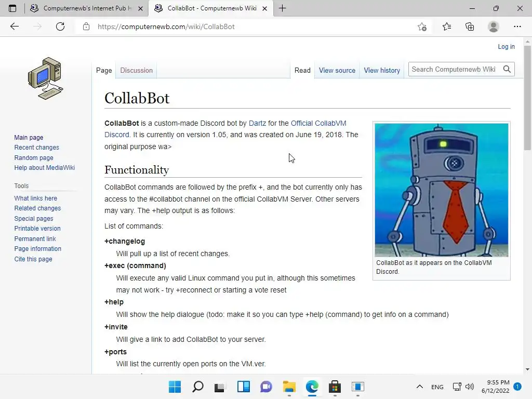532x399 pixels.
Task: Click the +changelog command text
Action: tap(125, 241)
